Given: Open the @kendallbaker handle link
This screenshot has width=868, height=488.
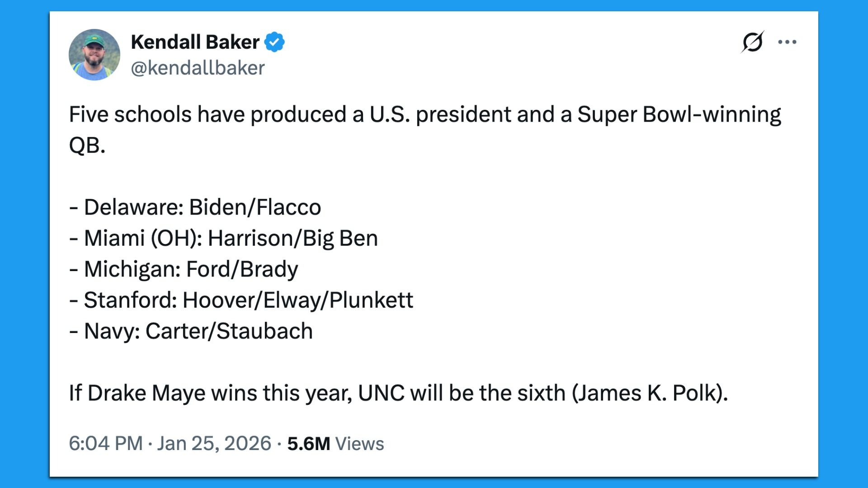Looking at the screenshot, I should click(x=198, y=68).
